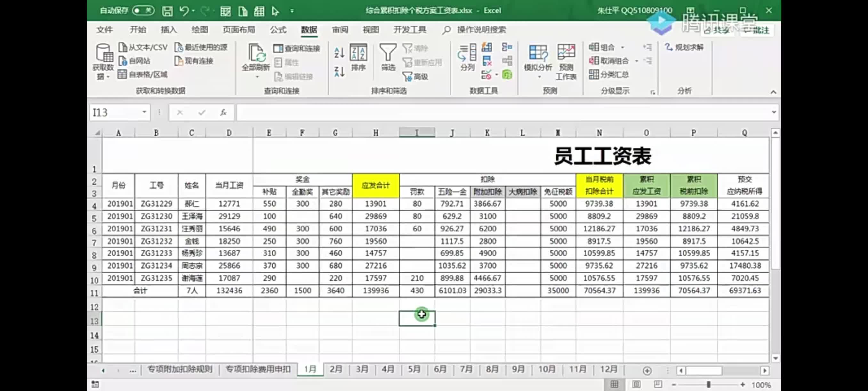The height and width of the screenshot is (391, 868).
Task: Toggle the AutoSave (自动保存) switch
Action: [x=143, y=11]
